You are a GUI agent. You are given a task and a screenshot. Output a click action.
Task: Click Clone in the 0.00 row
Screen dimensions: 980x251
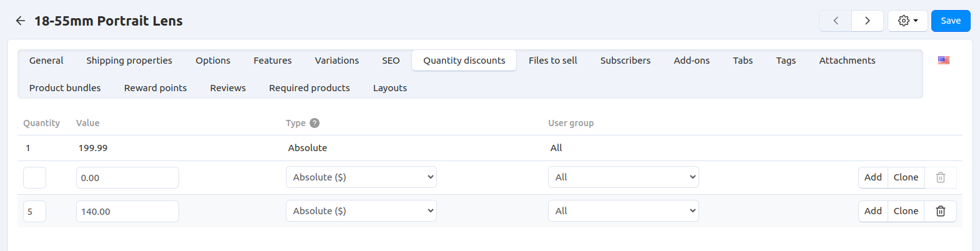point(906,177)
